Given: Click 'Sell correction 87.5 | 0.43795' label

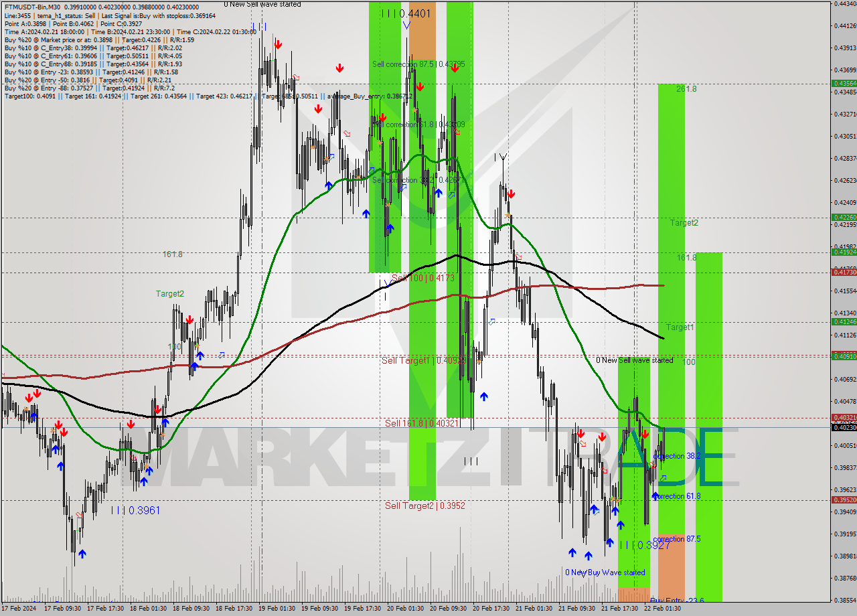Looking at the screenshot, I should [418, 64].
